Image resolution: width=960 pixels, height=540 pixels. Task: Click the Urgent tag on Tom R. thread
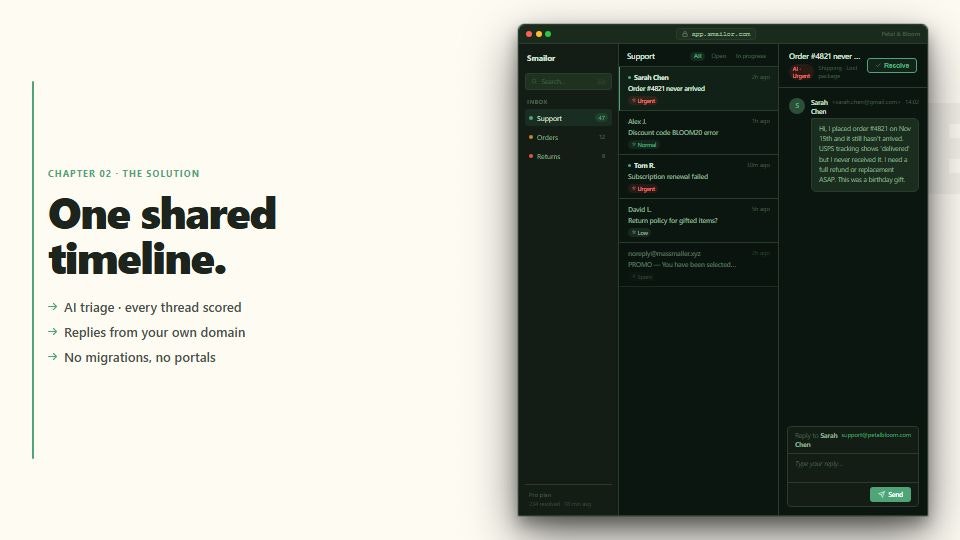(643, 189)
